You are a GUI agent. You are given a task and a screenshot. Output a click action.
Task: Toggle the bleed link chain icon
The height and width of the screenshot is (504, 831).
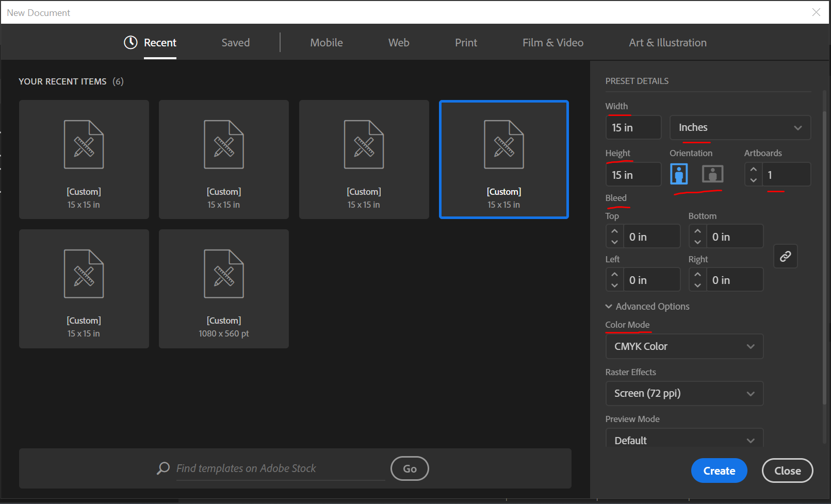click(x=785, y=256)
